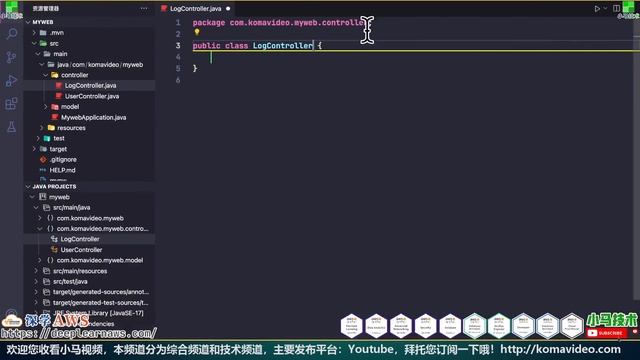This screenshot has height=360, width=640.
Task: Click the YouTube SUBSCRIBE button overlay
Action: click(607, 333)
